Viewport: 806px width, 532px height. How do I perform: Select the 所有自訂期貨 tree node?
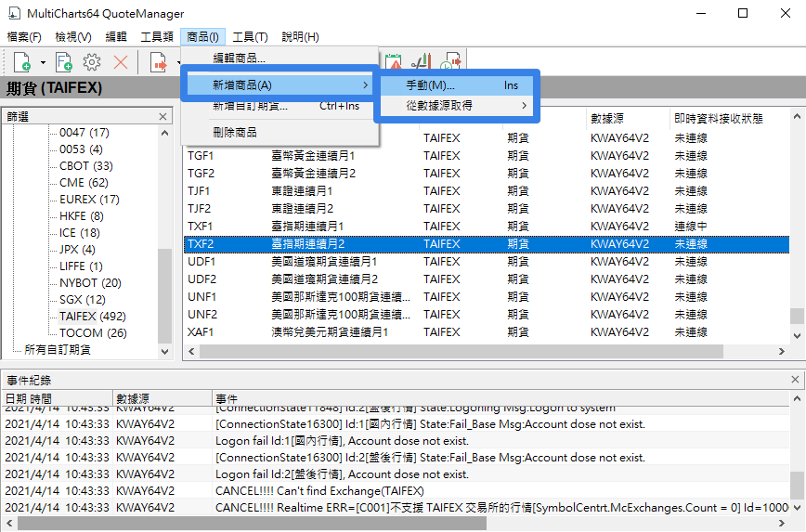pyautogui.click(x=58, y=349)
